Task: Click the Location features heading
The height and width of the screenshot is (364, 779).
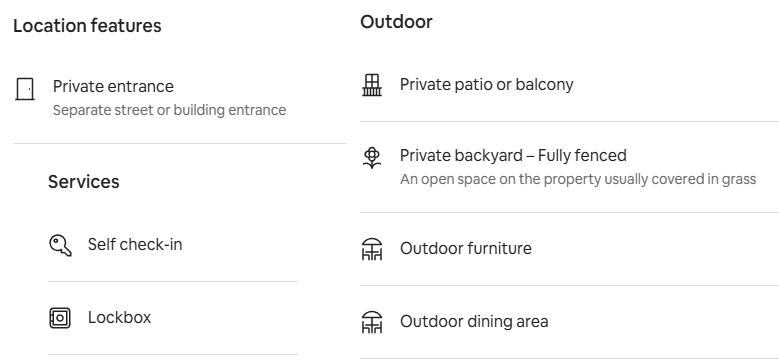Action: pos(87,26)
